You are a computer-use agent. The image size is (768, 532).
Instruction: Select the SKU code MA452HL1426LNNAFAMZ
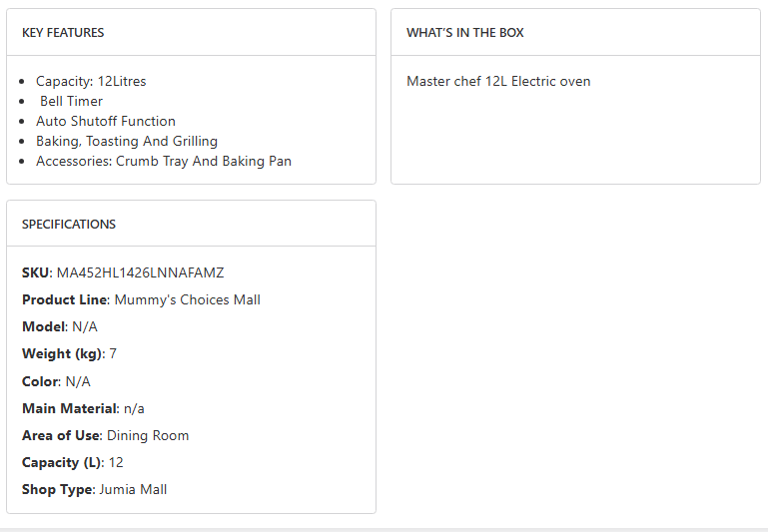coord(140,272)
